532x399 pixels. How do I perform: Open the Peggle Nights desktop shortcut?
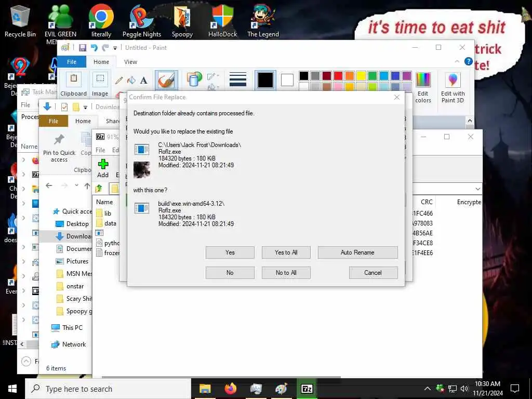[x=141, y=21]
